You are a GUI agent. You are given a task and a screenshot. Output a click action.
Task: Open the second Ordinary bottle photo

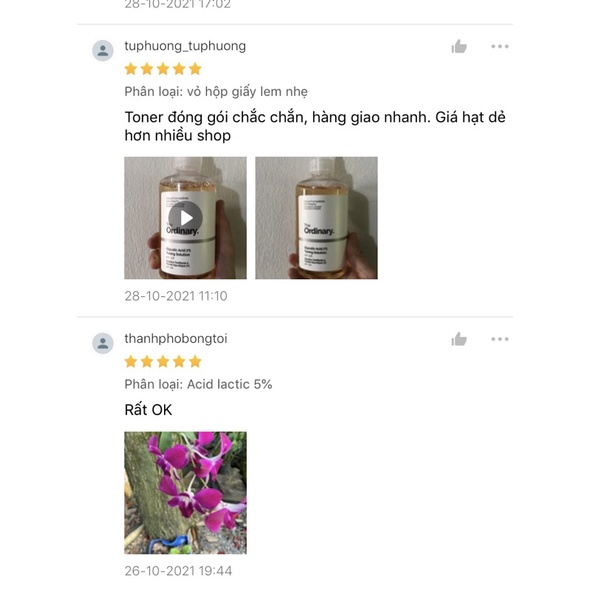tap(316, 218)
